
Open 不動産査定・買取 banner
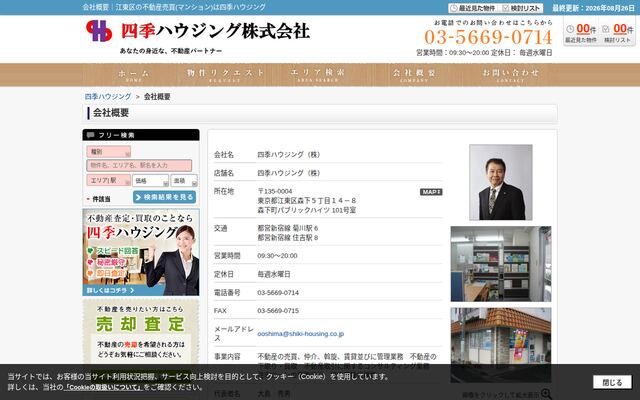[141, 252]
